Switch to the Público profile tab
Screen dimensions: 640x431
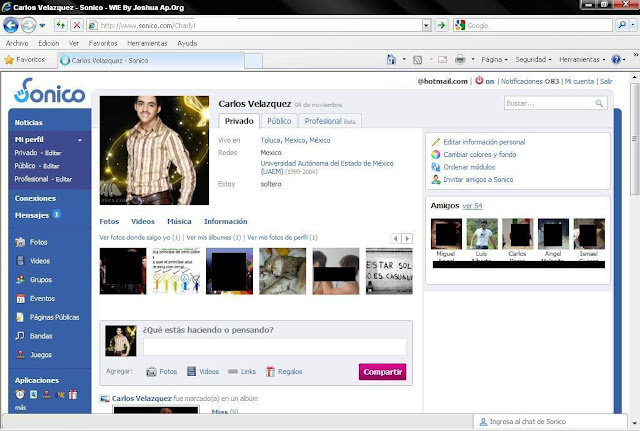[x=279, y=121]
